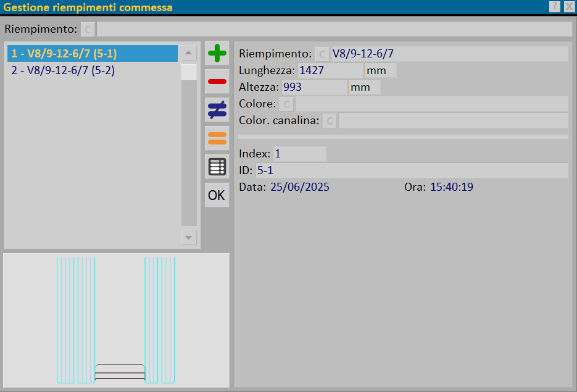The width and height of the screenshot is (577, 392).
Task: Click the Lunghezza field showing 1427
Action: (330, 70)
